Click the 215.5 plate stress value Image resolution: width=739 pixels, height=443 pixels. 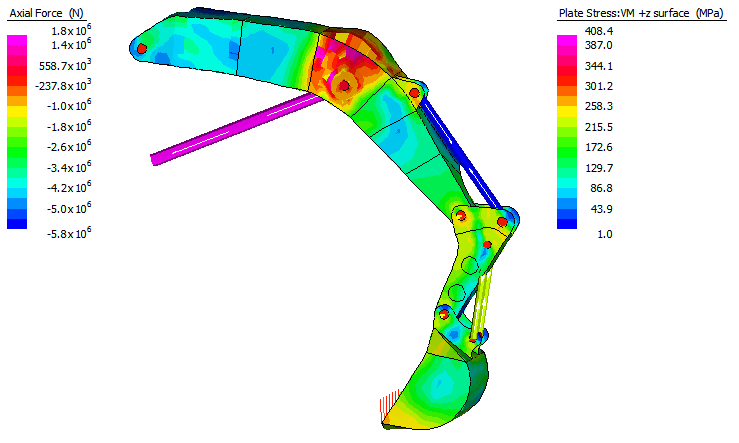tap(599, 127)
